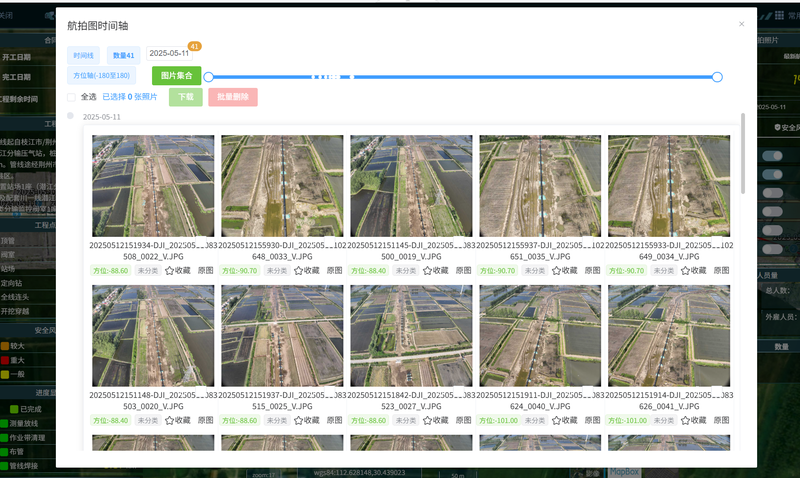Click 未分类 tag under 649_0034_V.JPG
This screenshot has height=478, width=800.
click(x=664, y=271)
